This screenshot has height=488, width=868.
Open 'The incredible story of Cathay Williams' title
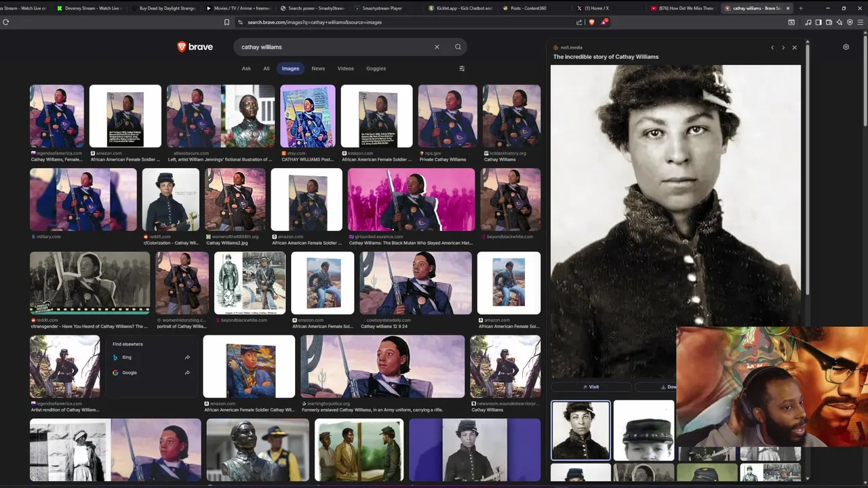(606, 57)
